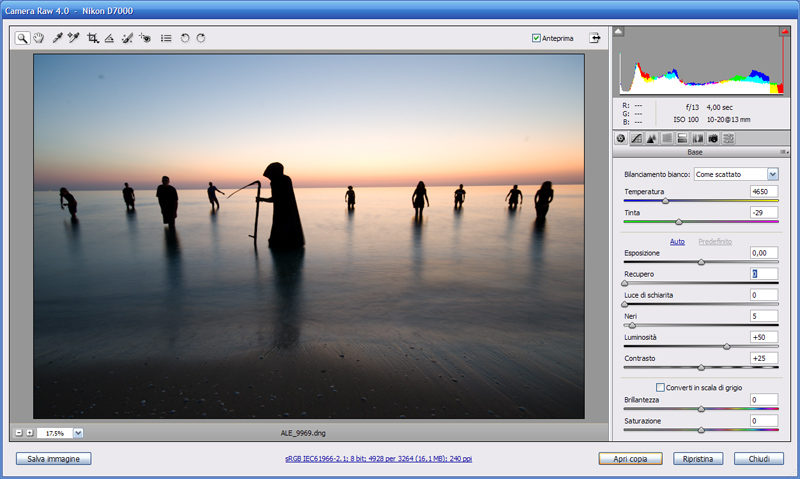Select the Hand tool
The width and height of the screenshot is (800, 479).
coord(39,38)
